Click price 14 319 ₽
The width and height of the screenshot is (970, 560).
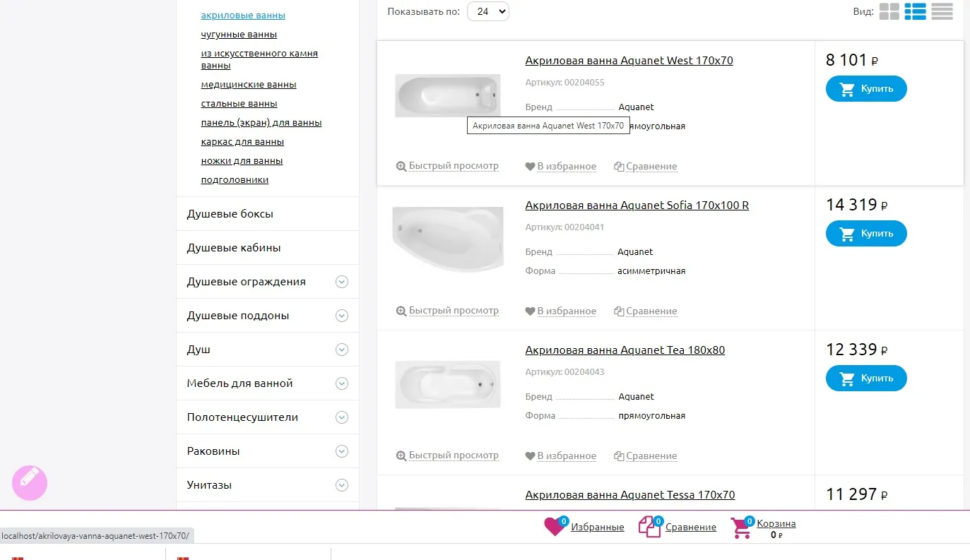[857, 205]
